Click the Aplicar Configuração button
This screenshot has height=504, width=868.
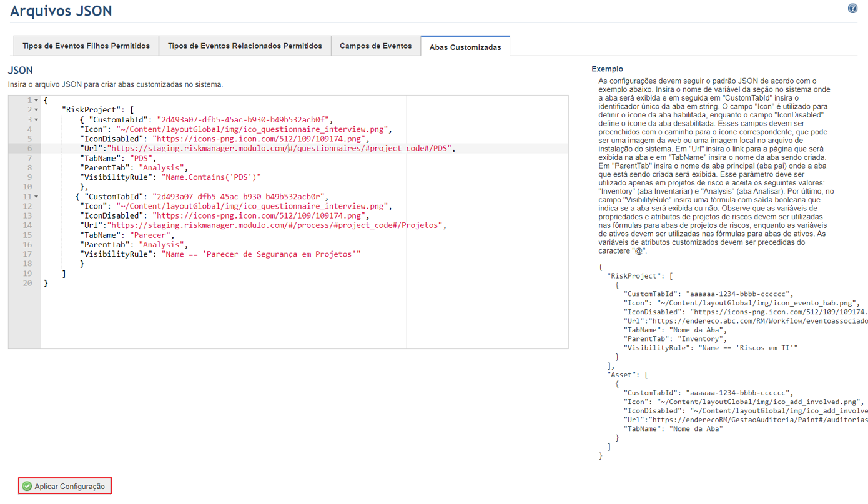point(65,486)
